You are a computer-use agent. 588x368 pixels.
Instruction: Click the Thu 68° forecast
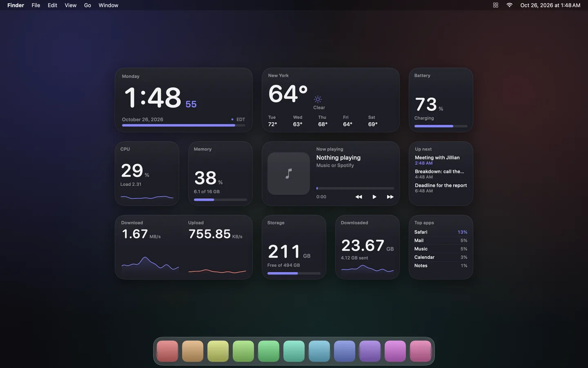tap(323, 121)
